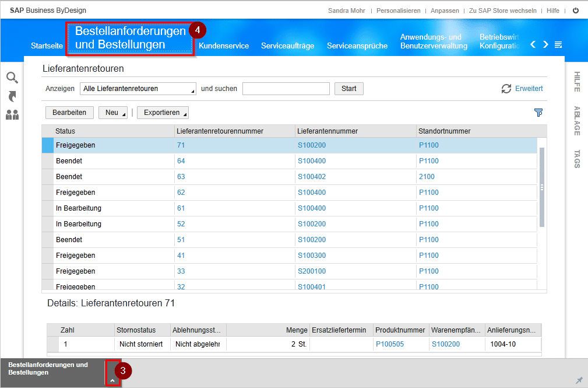
Task: Open the people icon in left sidebar
Action: (x=12, y=114)
